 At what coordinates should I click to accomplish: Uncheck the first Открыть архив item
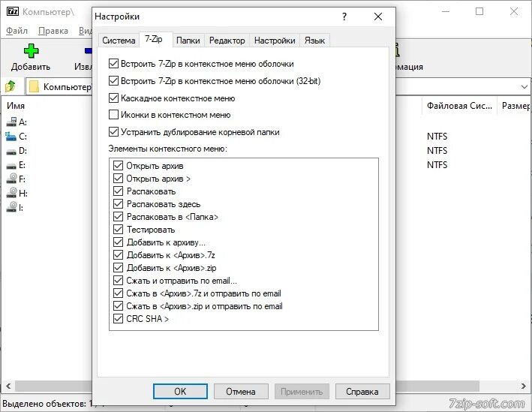pyautogui.click(x=118, y=166)
